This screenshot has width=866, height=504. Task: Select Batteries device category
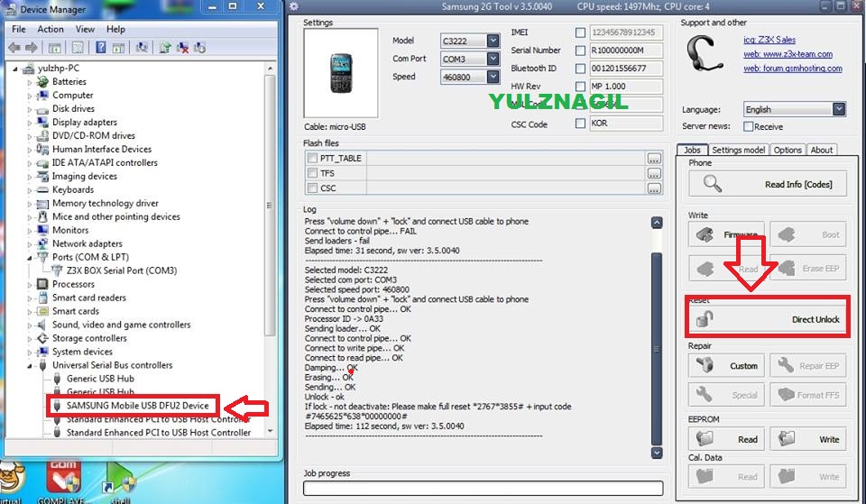[69, 82]
